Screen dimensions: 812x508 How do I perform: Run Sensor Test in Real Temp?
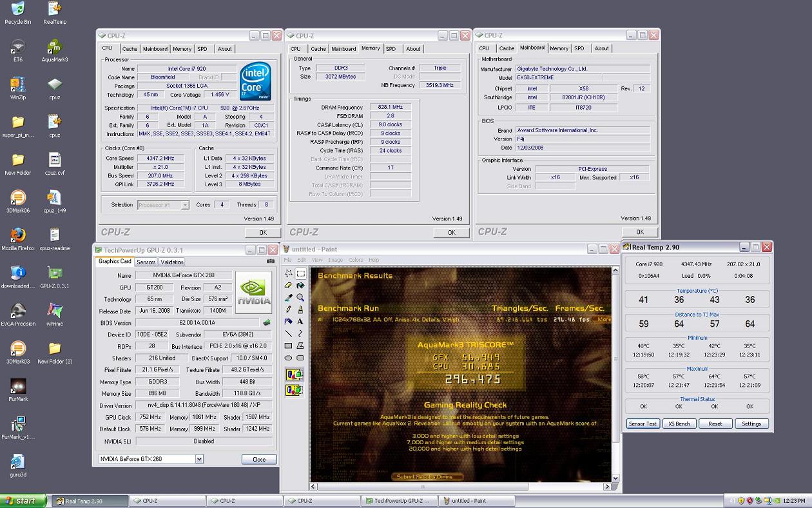(643, 424)
